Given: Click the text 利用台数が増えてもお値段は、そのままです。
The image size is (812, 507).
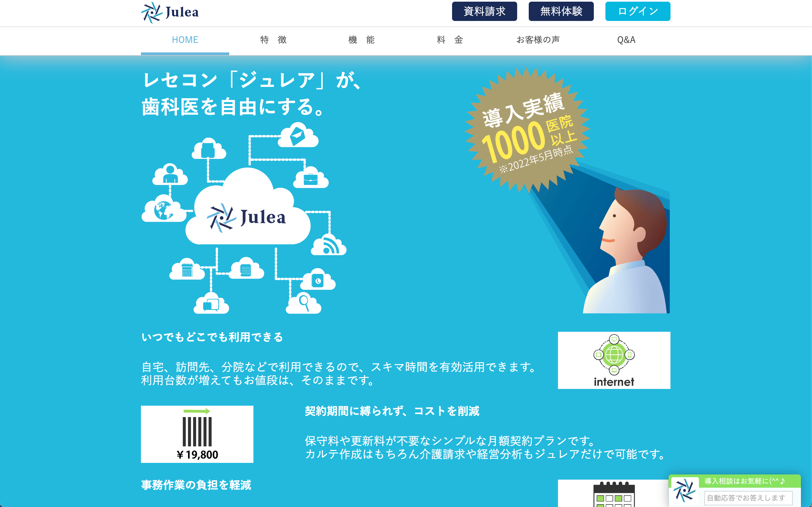Looking at the screenshot, I should 258,380.
